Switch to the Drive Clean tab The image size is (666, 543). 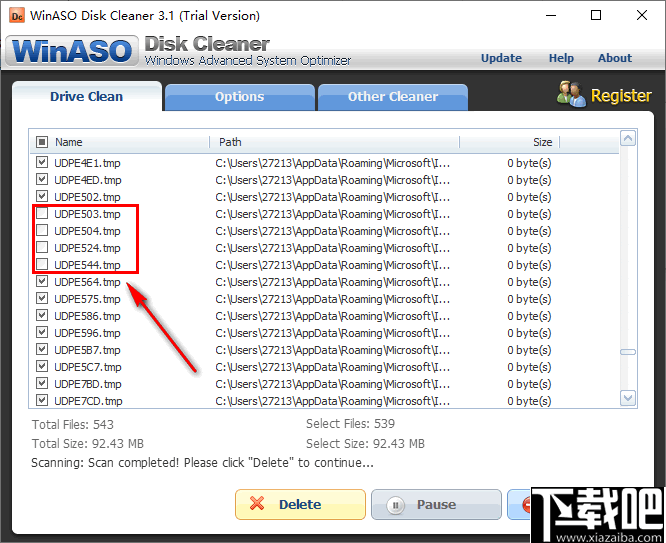click(87, 96)
